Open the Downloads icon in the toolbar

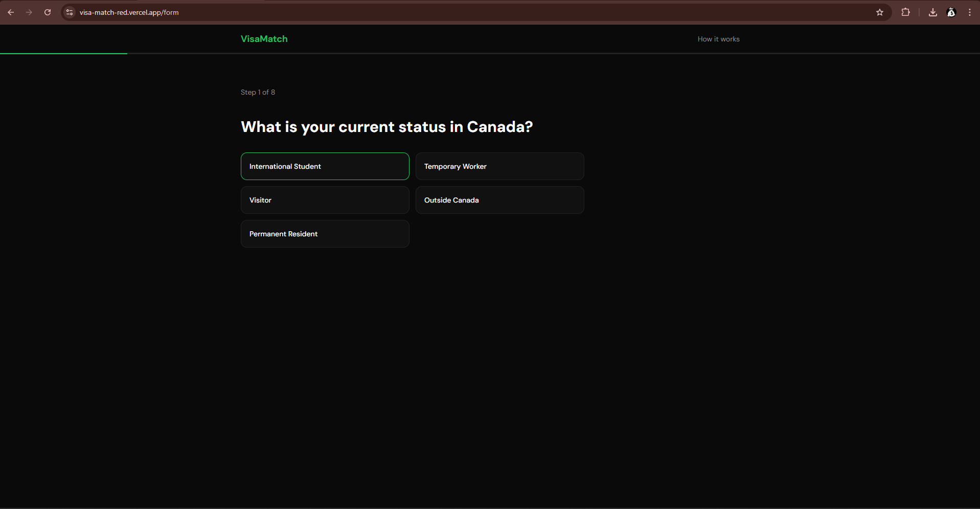coord(932,12)
